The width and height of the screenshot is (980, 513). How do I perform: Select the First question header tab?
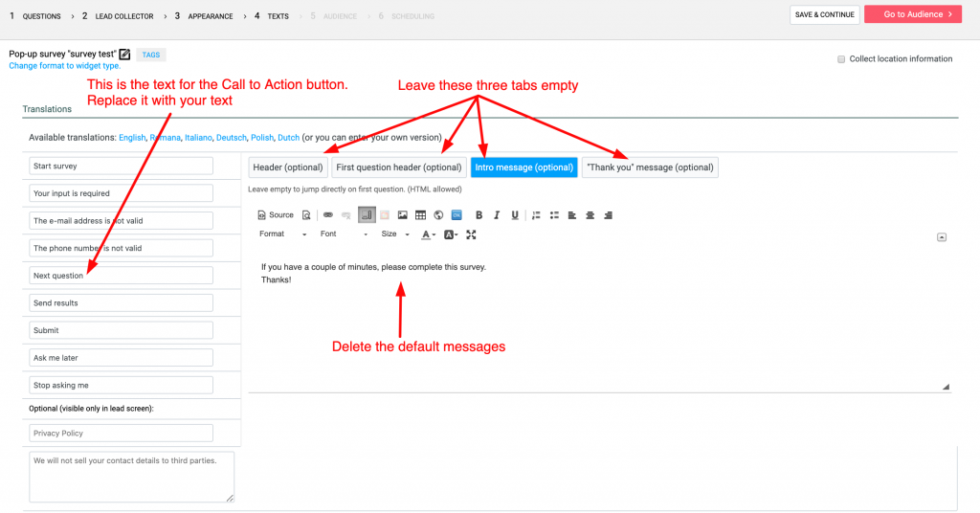399,167
